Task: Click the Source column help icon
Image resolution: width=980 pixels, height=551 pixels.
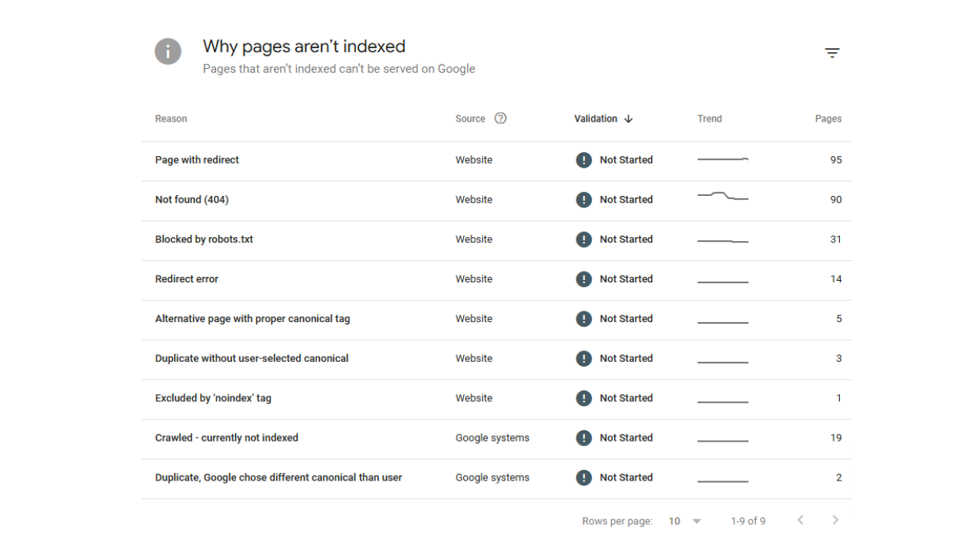Action: point(501,118)
